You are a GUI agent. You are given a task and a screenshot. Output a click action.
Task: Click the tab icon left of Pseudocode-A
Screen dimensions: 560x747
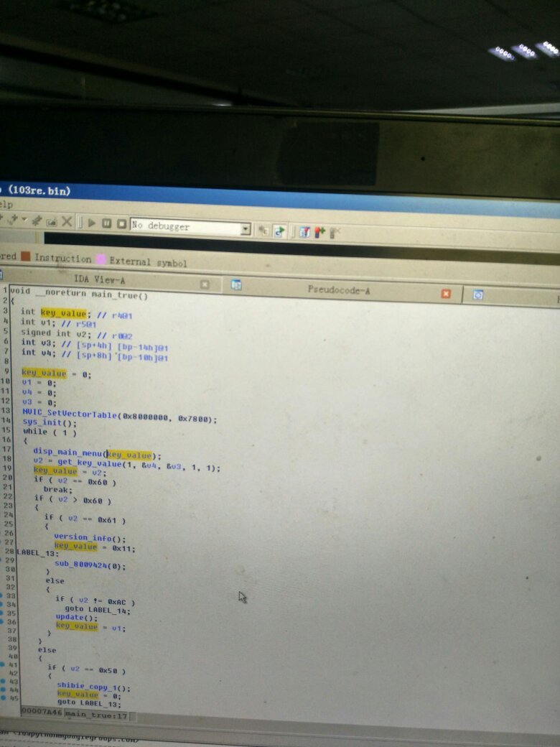(236, 285)
